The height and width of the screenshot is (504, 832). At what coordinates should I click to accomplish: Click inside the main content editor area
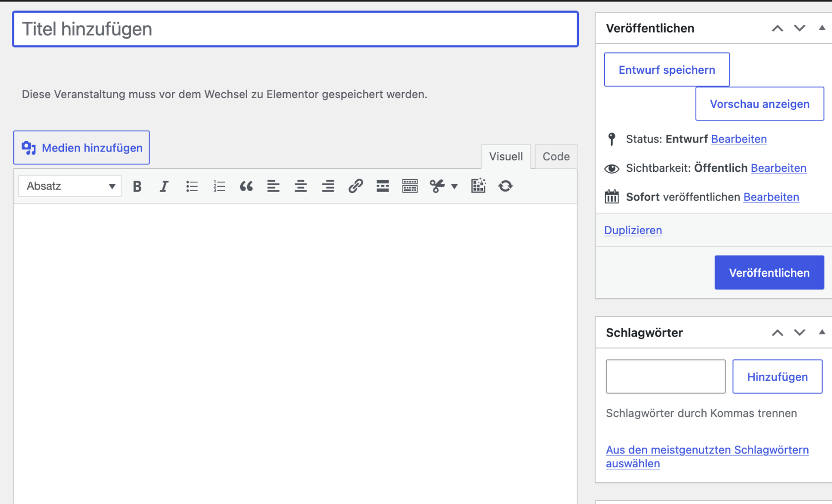tap(296, 354)
